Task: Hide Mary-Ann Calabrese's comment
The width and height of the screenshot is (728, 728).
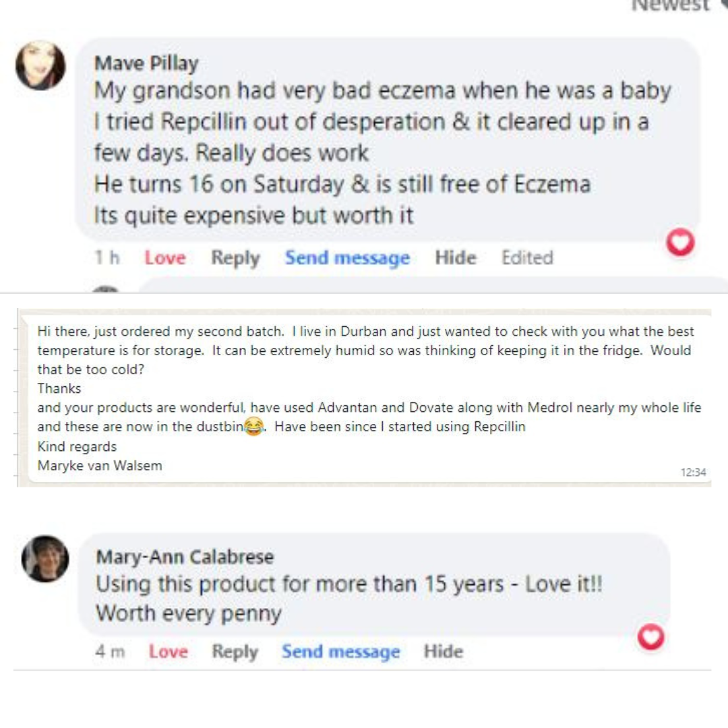Action: tap(443, 652)
